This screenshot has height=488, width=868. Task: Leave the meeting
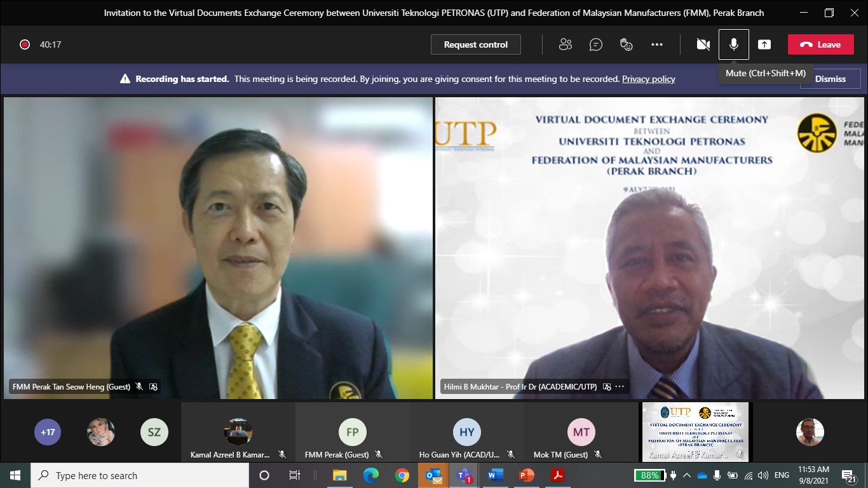point(820,44)
